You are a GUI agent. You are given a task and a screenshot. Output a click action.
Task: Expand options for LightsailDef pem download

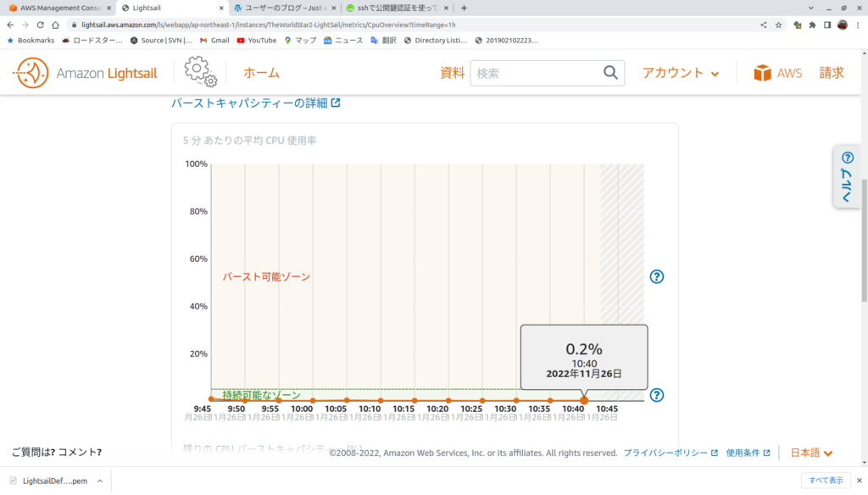(100, 481)
